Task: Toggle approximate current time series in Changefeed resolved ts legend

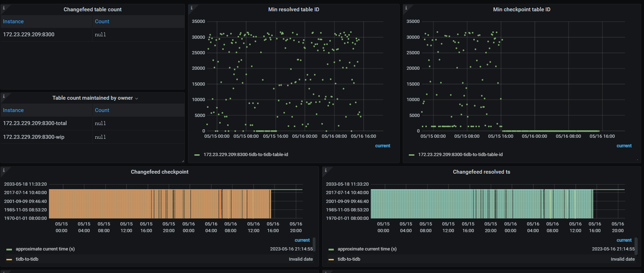Action: tap(367, 249)
